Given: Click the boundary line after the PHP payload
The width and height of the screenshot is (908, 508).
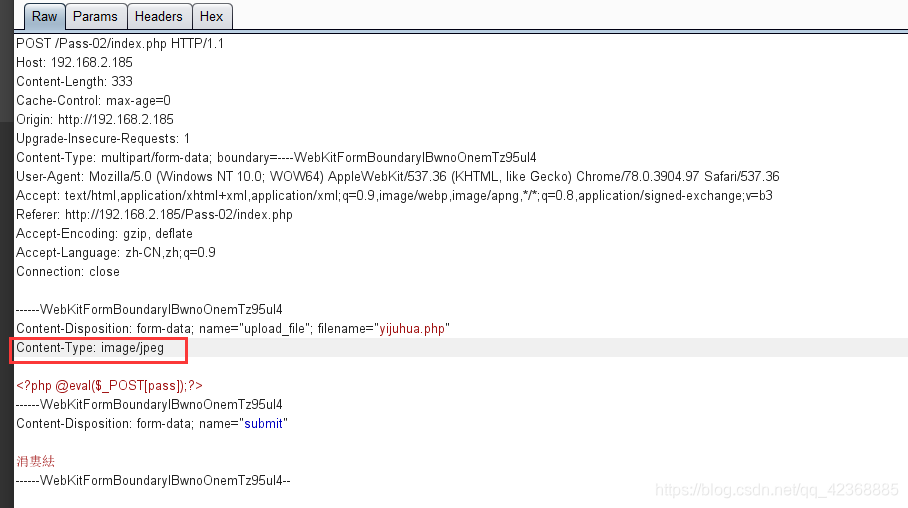Looking at the screenshot, I should pos(149,405).
